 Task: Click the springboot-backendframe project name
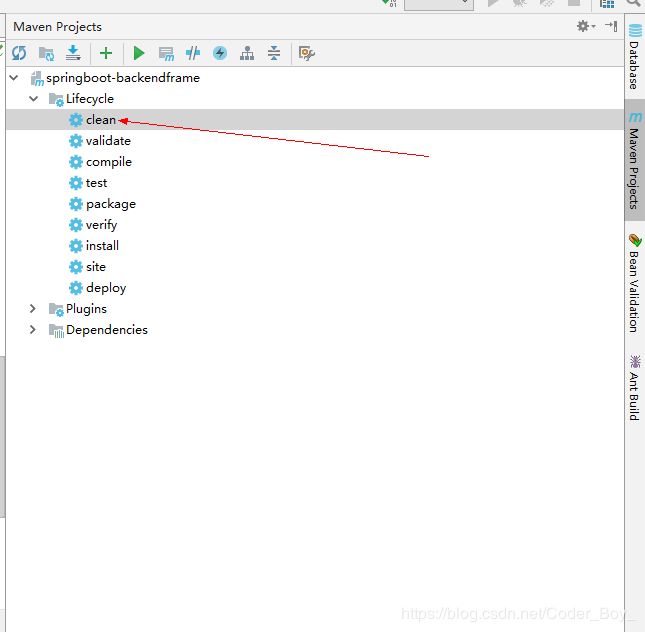(123, 78)
